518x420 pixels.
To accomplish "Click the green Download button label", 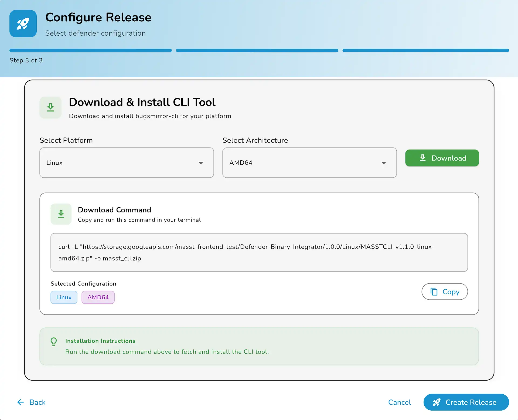I will pyautogui.click(x=449, y=158).
